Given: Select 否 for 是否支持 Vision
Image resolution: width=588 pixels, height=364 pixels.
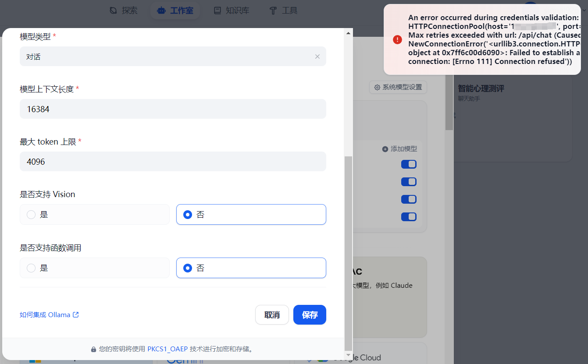Looking at the screenshot, I should pos(251,215).
